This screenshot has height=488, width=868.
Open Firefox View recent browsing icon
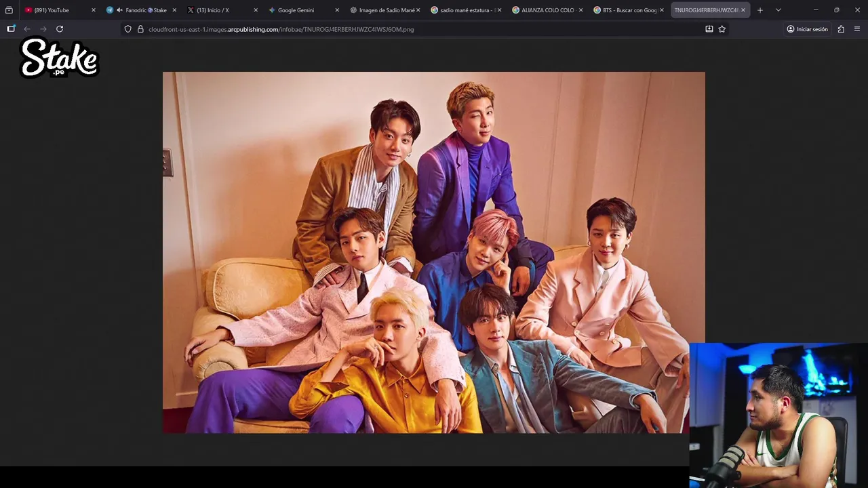[9, 10]
